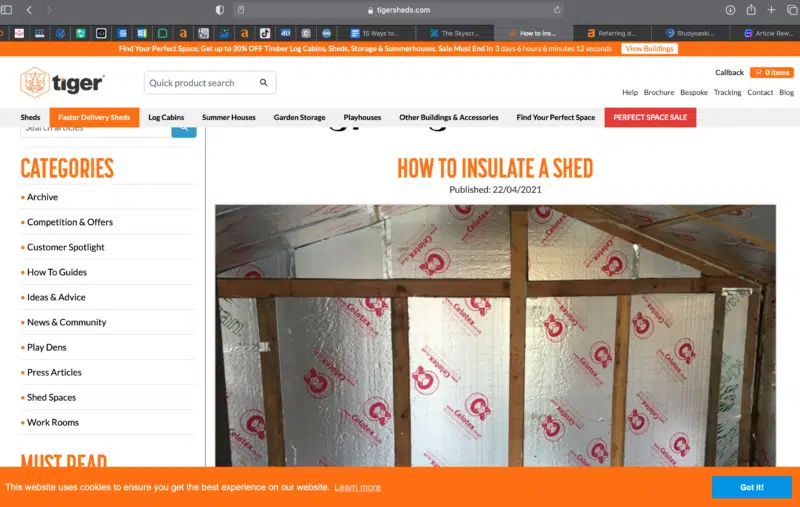Click the search magnifier in product search
Screen dimensions: 800x507
click(263, 82)
